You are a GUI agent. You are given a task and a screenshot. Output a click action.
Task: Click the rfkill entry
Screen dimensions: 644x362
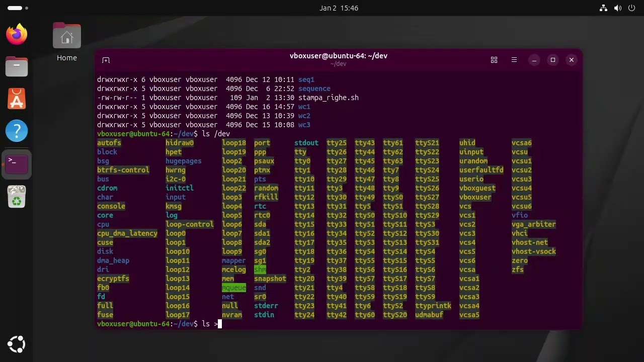click(266, 197)
